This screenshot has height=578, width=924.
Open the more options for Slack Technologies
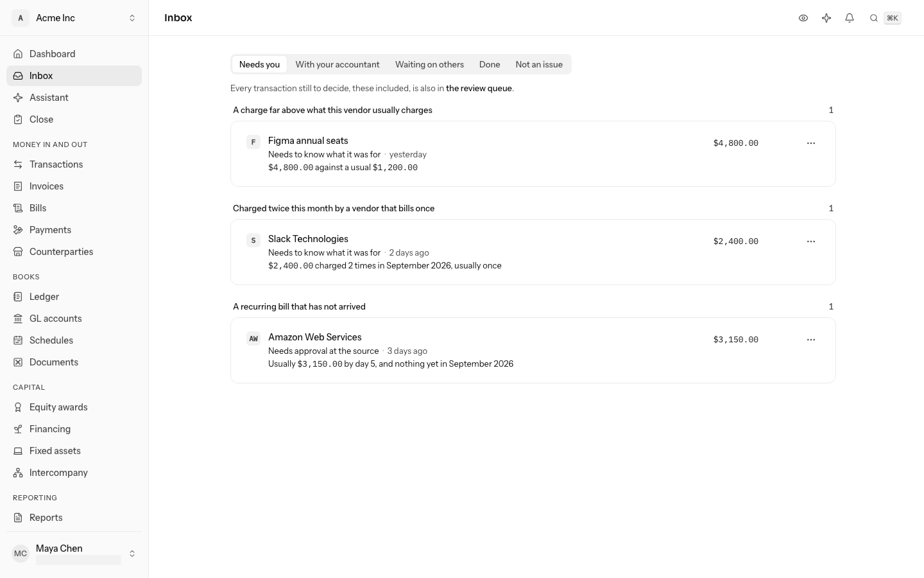click(811, 241)
